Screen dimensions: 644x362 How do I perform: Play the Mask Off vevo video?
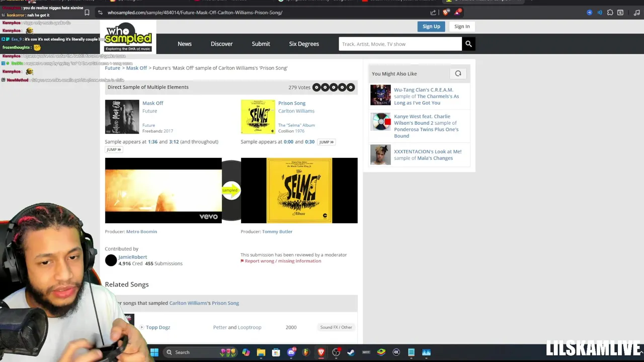coord(163,191)
